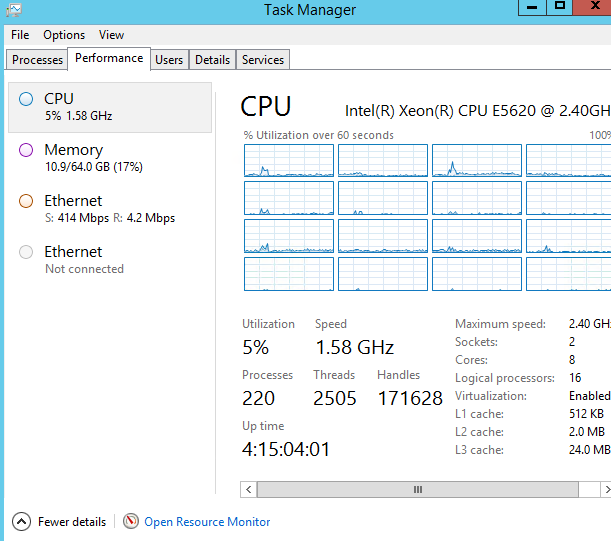This screenshot has width=611, height=541.
Task: Click the Fewer details label
Action: click(x=72, y=522)
